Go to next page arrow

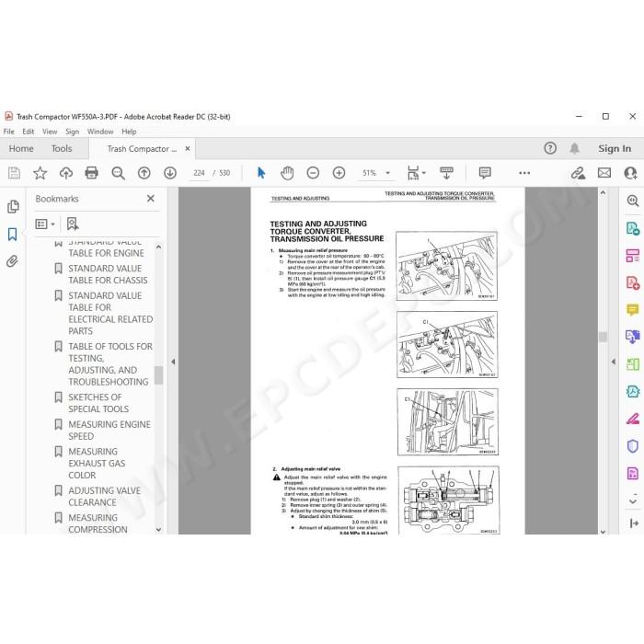click(x=170, y=173)
